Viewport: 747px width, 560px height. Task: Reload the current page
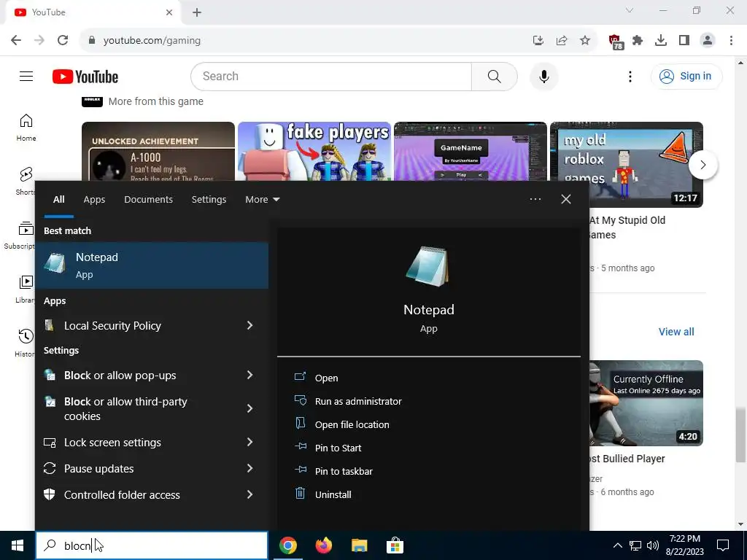[x=63, y=40]
